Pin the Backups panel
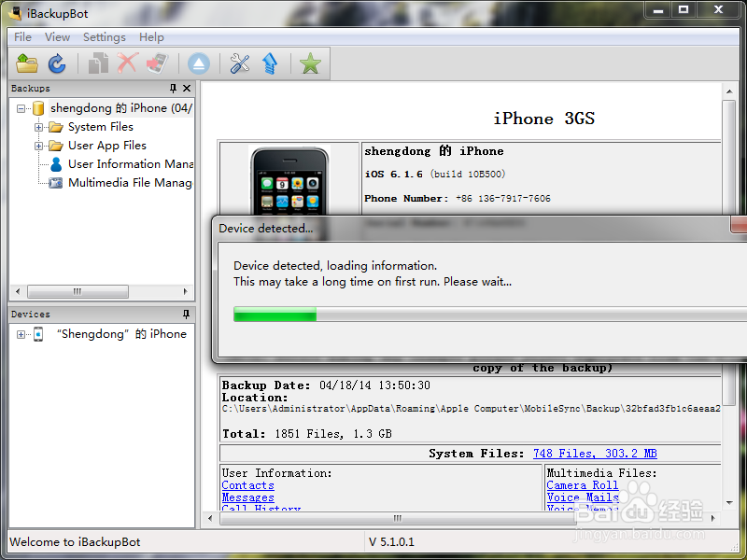The height and width of the screenshot is (560, 747). coord(173,88)
